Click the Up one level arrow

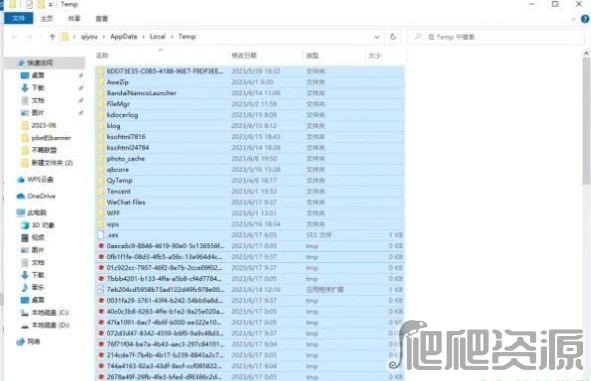(x=52, y=37)
